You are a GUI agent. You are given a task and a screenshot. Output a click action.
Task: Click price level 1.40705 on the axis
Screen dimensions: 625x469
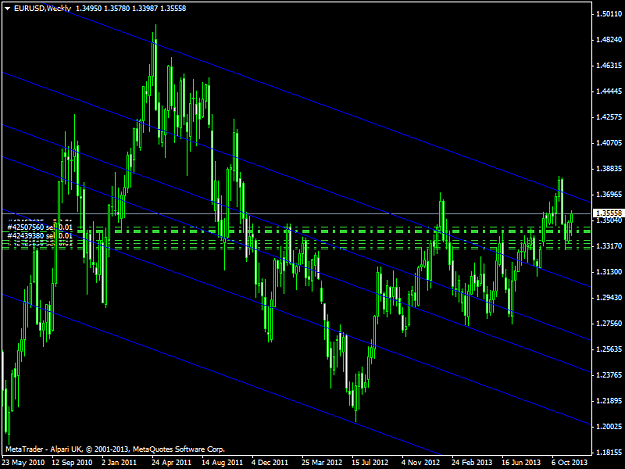click(609, 143)
